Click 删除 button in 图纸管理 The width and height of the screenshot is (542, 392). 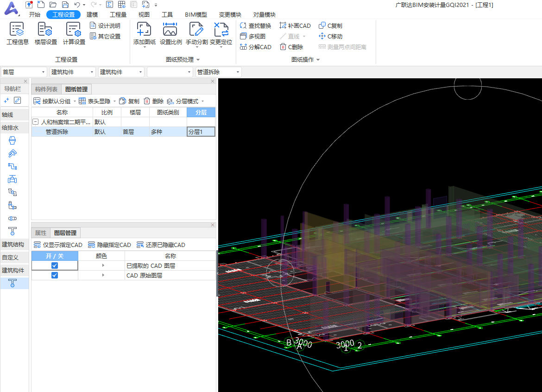coord(153,101)
